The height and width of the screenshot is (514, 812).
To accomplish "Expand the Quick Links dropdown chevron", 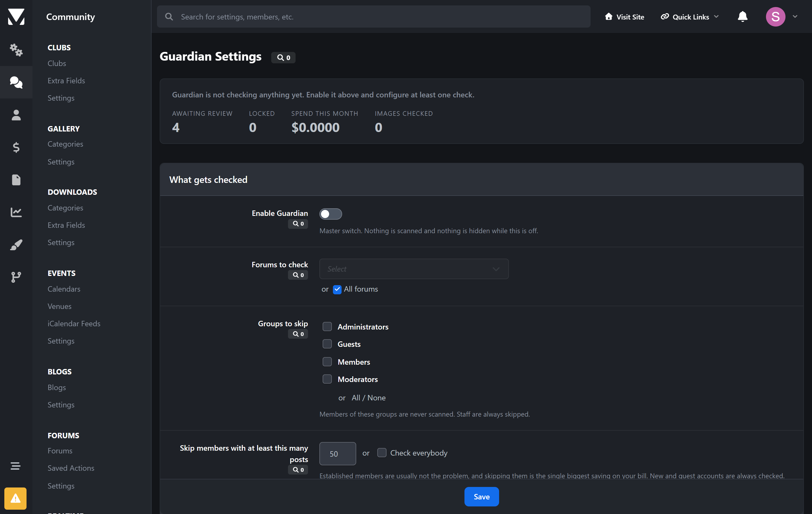I will click(x=716, y=17).
